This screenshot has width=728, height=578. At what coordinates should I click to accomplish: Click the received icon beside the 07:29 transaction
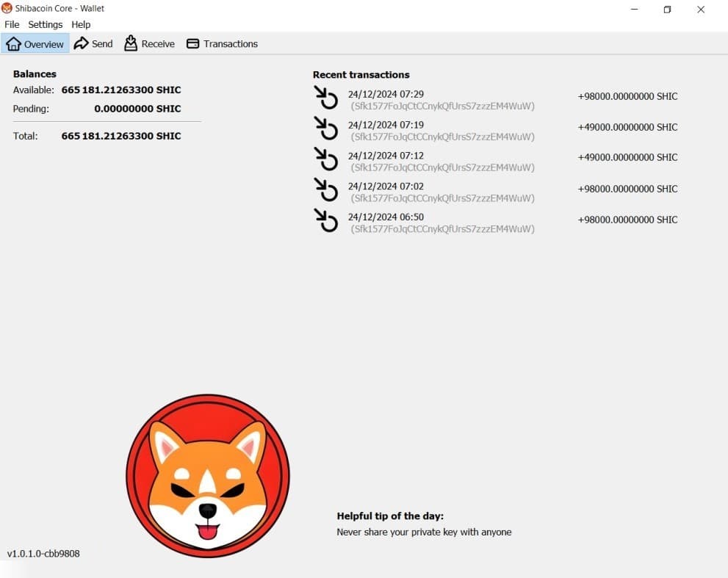325,98
